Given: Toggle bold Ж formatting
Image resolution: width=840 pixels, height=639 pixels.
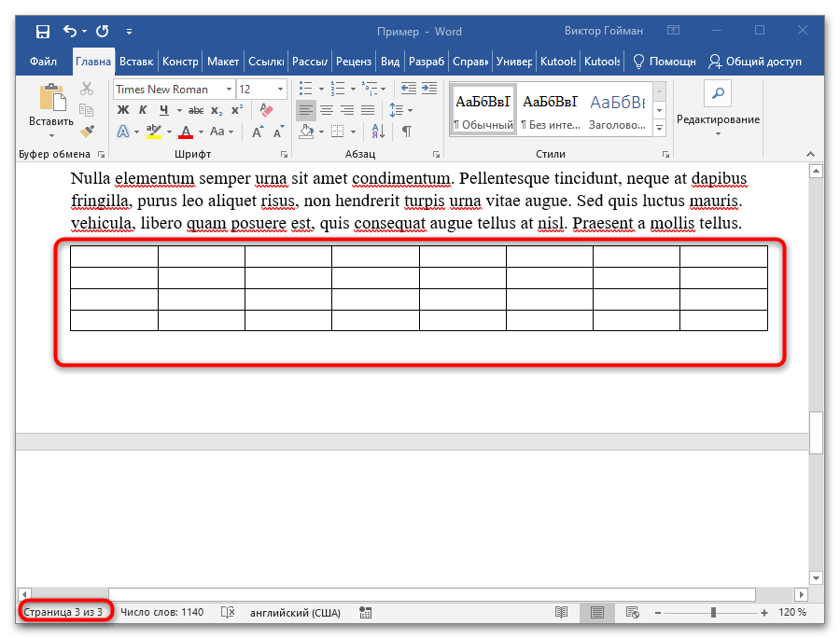Looking at the screenshot, I should pos(122,110).
